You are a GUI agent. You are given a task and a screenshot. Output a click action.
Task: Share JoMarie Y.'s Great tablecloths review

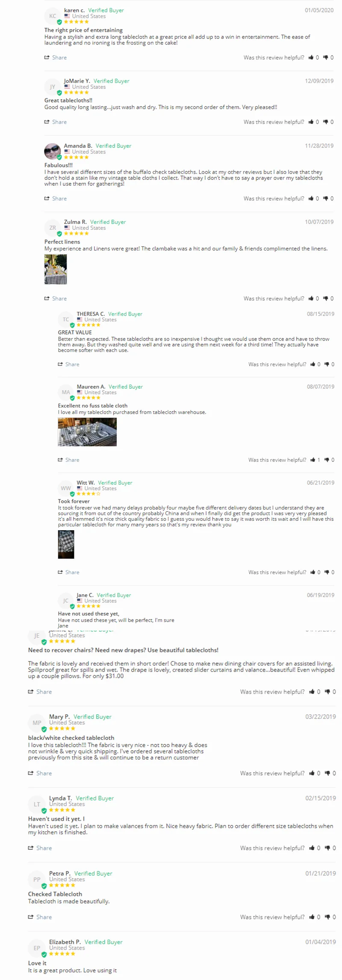[x=56, y=122]
